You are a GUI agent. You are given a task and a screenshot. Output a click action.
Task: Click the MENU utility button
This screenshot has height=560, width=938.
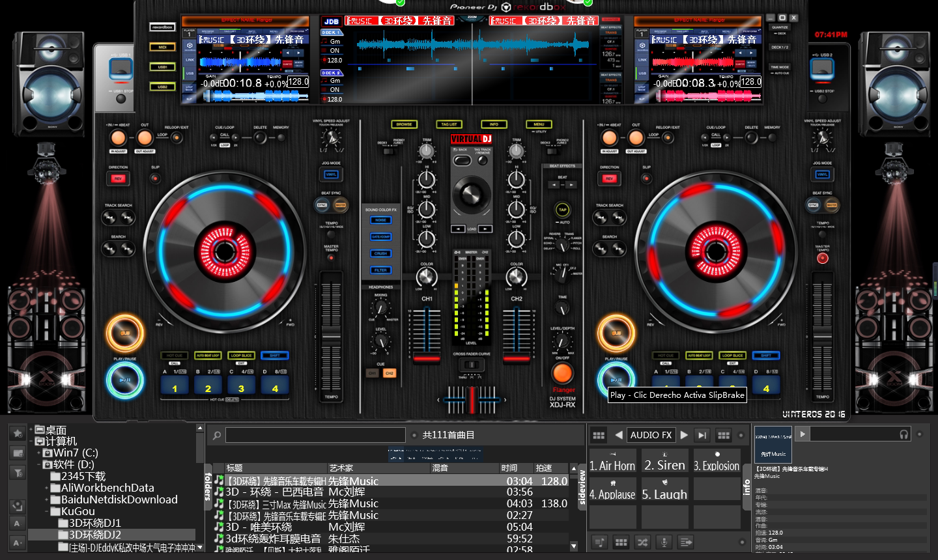coord(539,124)
